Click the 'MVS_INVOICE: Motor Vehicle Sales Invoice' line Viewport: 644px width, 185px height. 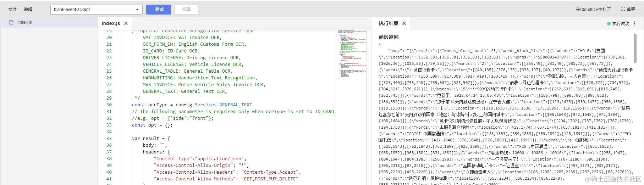coord(204,85)
